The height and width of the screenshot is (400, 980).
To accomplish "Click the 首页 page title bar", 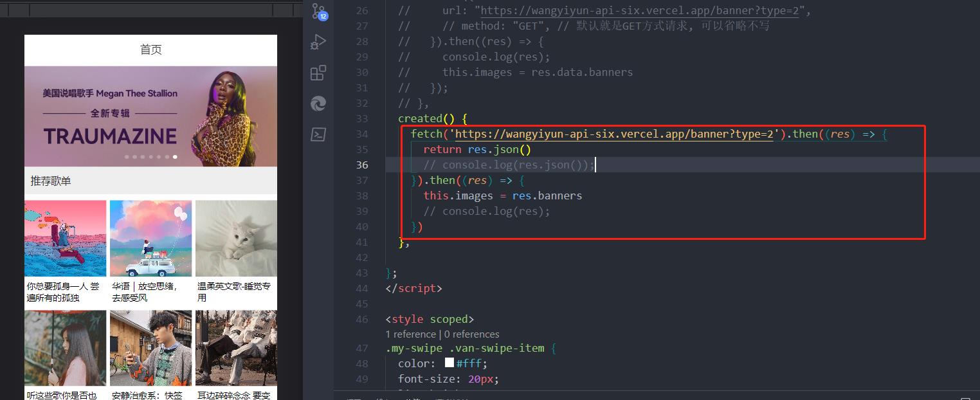I will pos(150,50).
